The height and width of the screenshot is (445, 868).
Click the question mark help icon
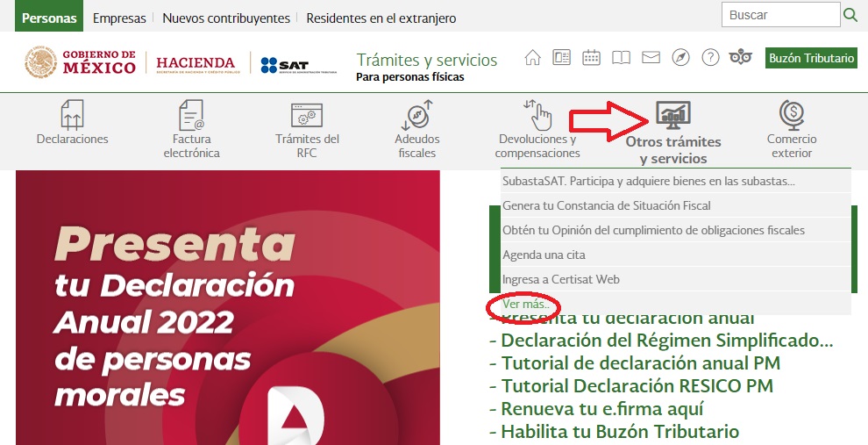click(x=710, y=58)
